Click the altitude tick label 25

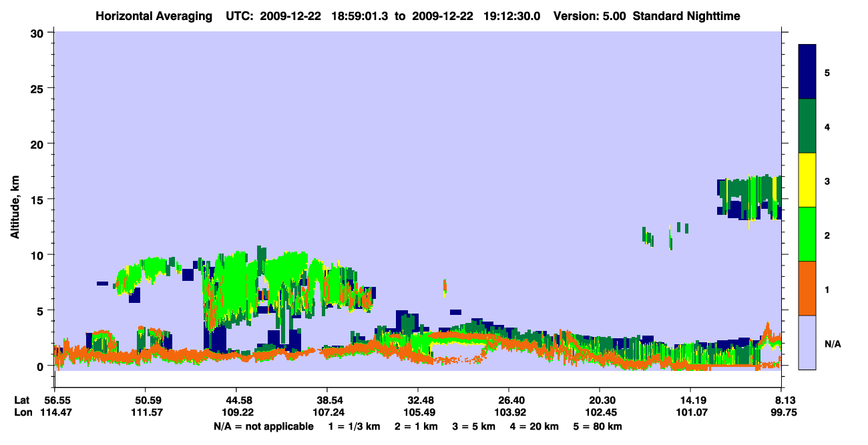click(38, 88)
